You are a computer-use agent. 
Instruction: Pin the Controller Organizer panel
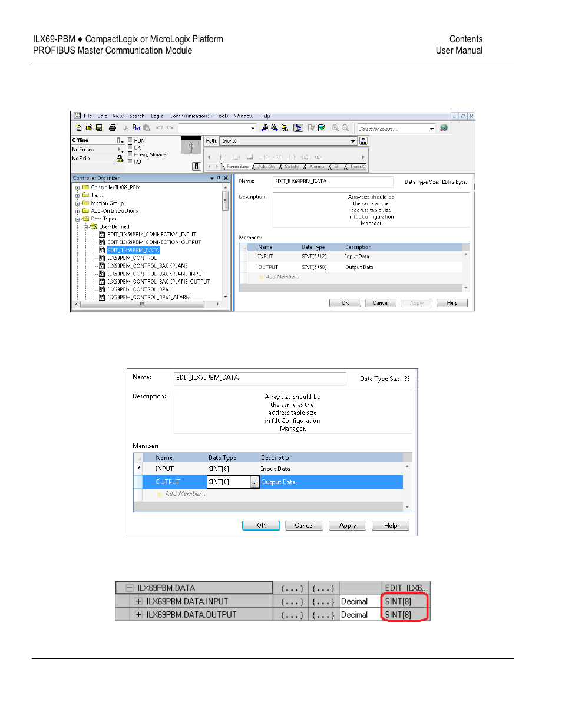[219, 178]
